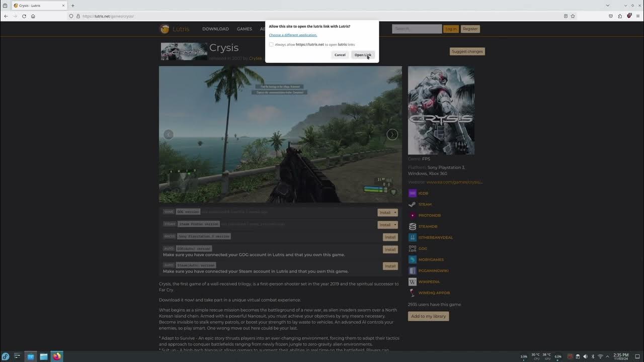Reload the page with the refresh icon
Screen dimensions: 644x362
point(24,16)
